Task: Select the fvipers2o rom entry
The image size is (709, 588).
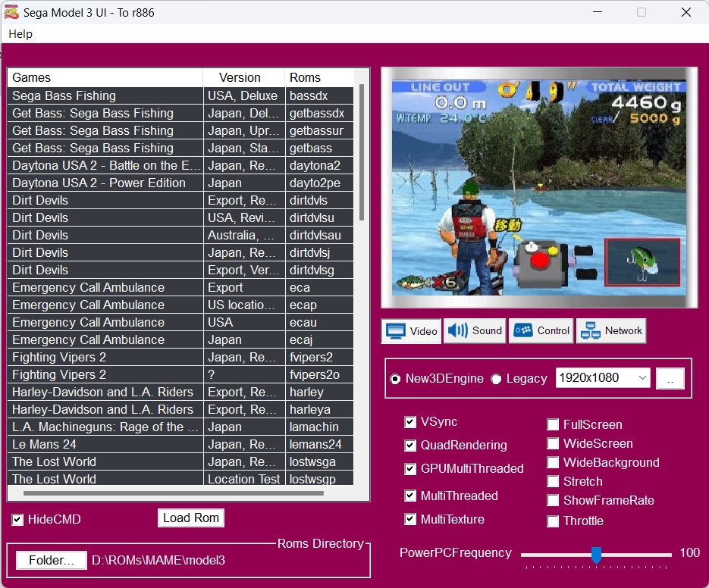Action: [180, 374]
